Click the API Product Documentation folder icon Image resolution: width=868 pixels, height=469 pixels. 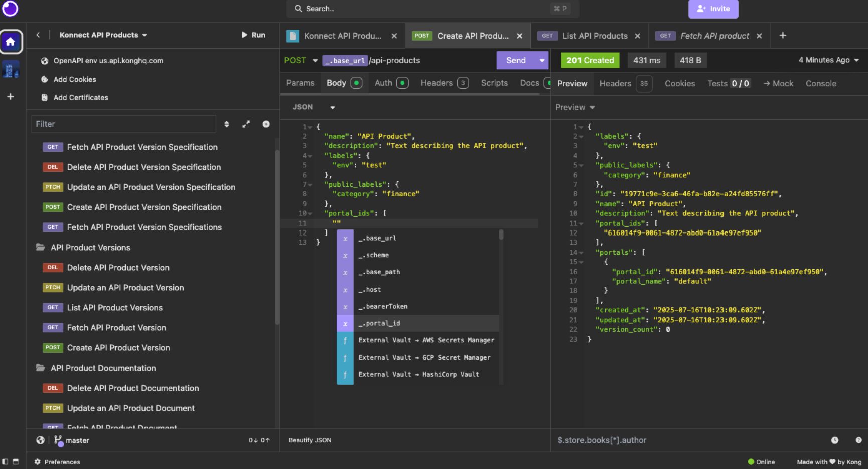(x=40, y=368)
